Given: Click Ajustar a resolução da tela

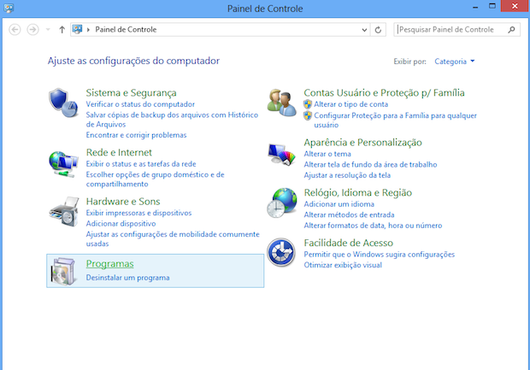Looking at the screenshot, I should pos(347,175).
